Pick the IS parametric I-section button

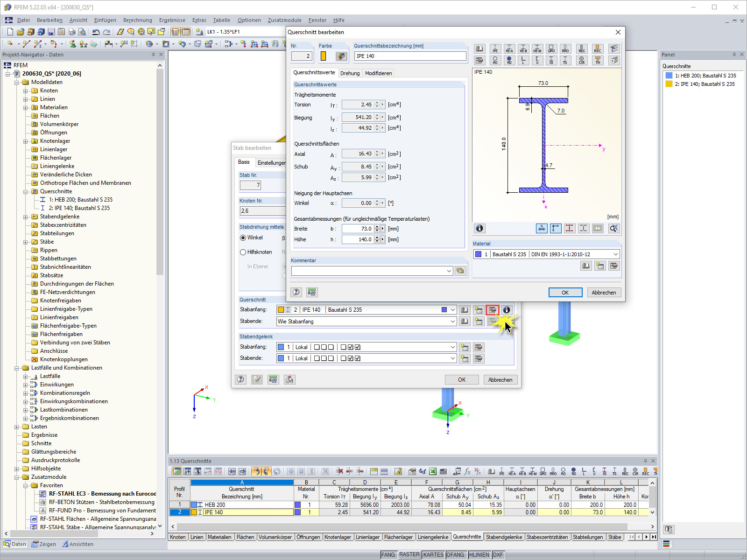[551, 60]
